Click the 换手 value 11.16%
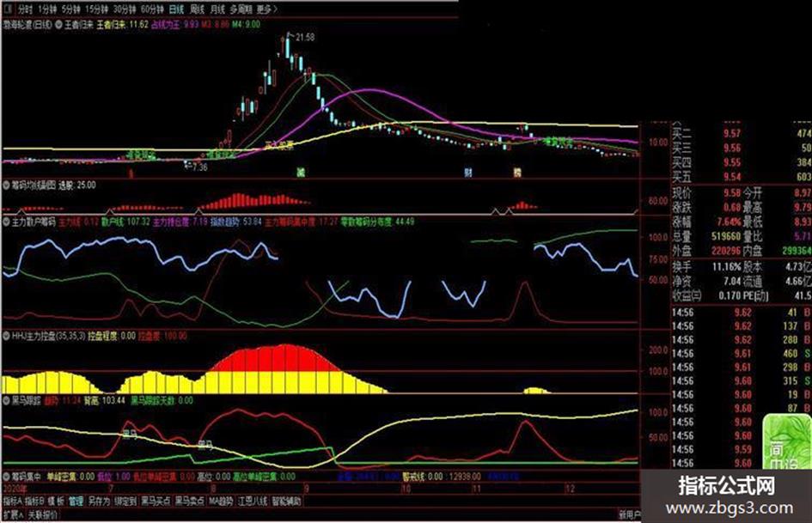 pyautogui.click(x=727, y=267)
